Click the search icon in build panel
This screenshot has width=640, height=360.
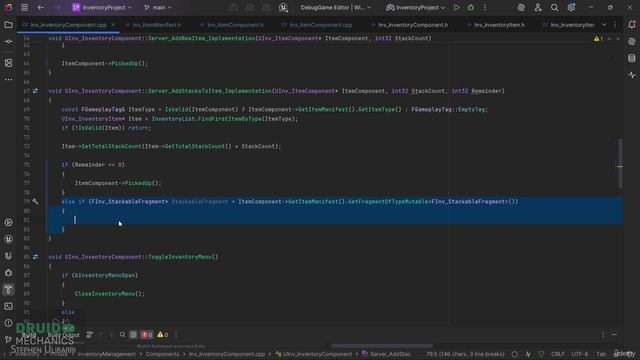(122, 335)
